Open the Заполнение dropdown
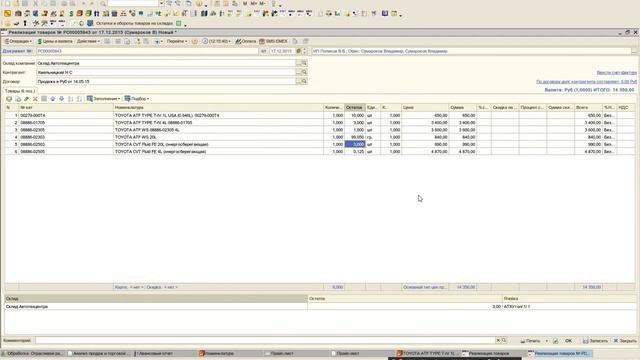The width and height of the screenshot is (640, 360). click(104, 99)
